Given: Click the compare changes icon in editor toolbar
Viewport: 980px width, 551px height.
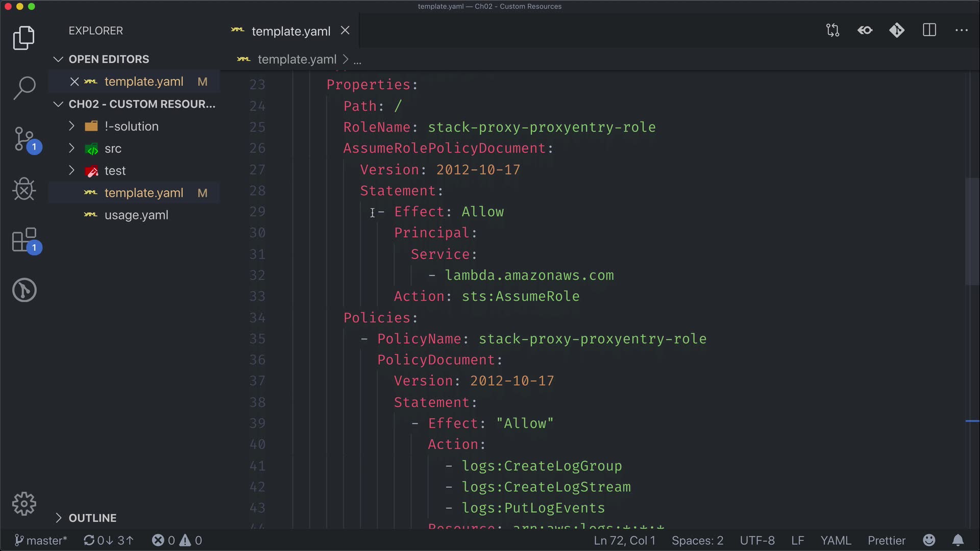Looking at the screenshot, I should [x=832, y=31].
